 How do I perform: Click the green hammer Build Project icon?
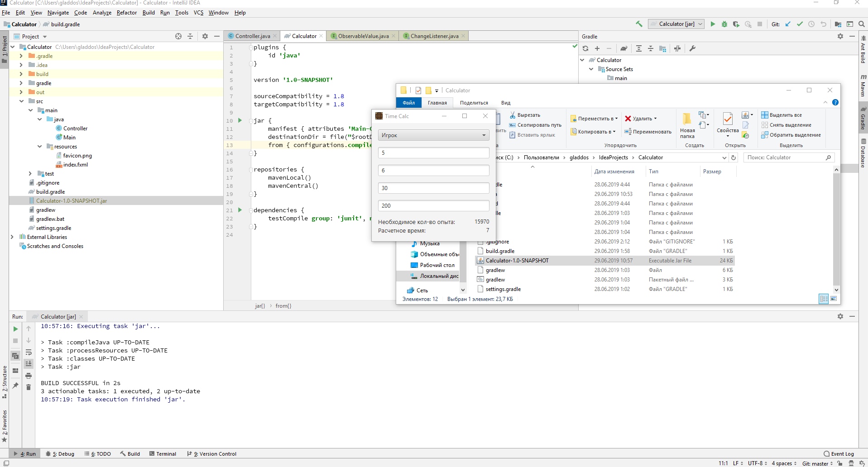pyautogui.click(x=639, y=24)
